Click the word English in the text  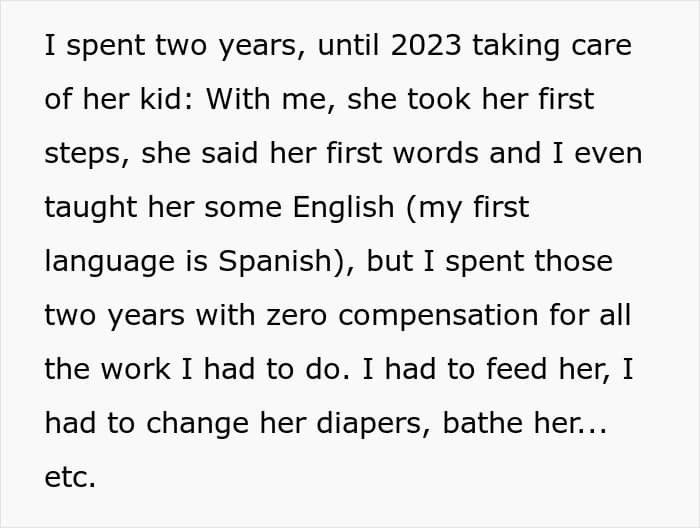(x=343, y=207)
